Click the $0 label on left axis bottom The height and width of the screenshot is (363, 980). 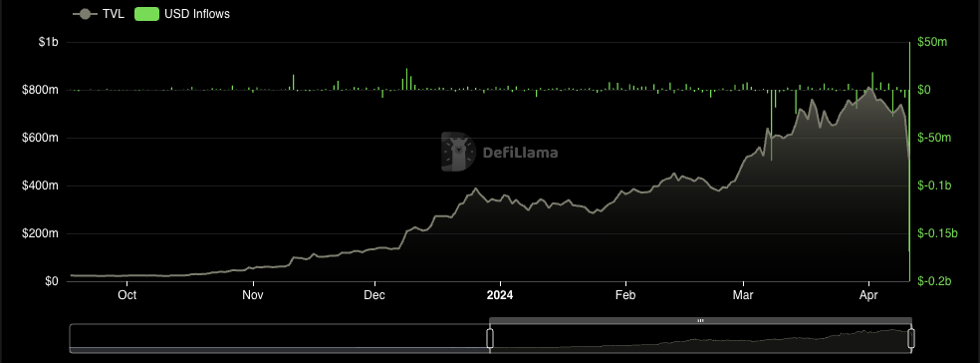coord(52,281)
